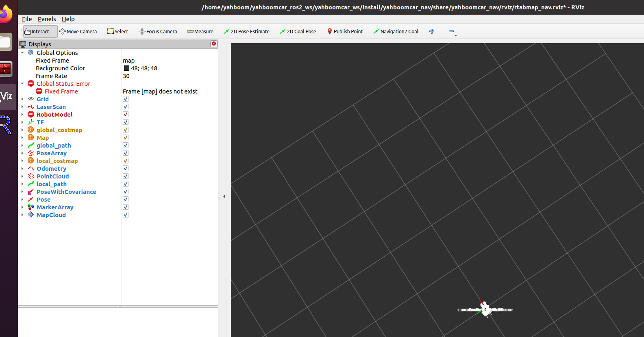Viewport: 644px width, 337px height.
Task: Click the RobotModel error icon
Action: point(31,114)
